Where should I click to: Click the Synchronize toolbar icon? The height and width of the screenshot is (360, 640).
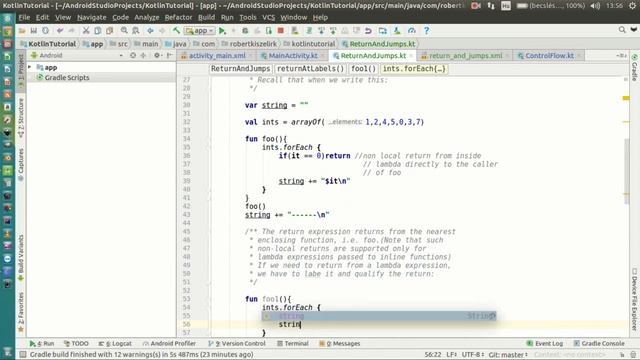pos(45,31)
